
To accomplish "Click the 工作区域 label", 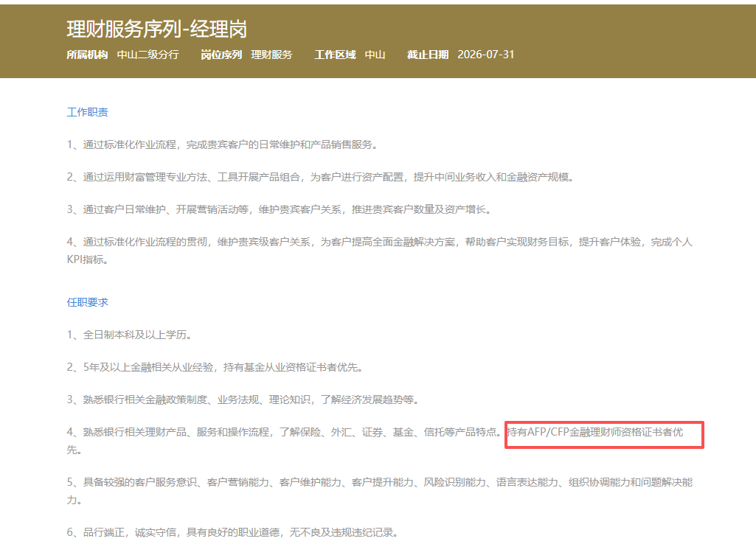I will pyautogui.click(x=335, y=55).
